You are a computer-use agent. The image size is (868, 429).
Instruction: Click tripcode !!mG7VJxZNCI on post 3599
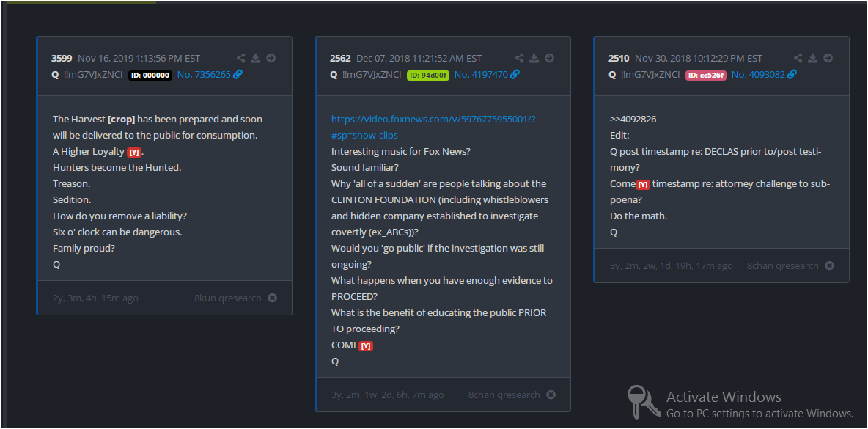(x=93, y=74)
